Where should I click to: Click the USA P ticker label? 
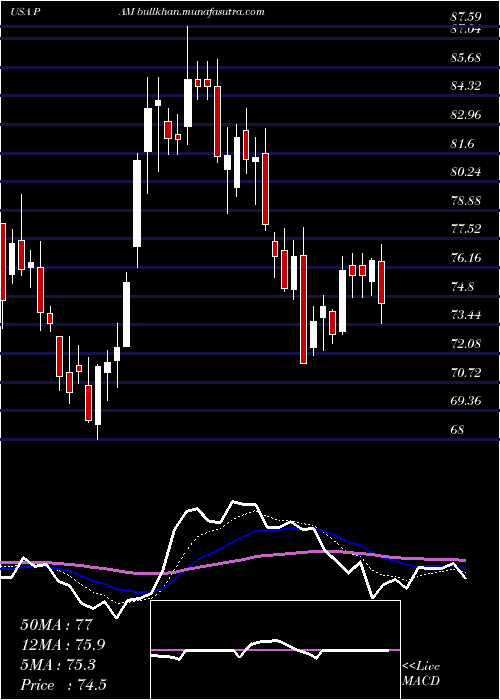(x=26, y=12)
